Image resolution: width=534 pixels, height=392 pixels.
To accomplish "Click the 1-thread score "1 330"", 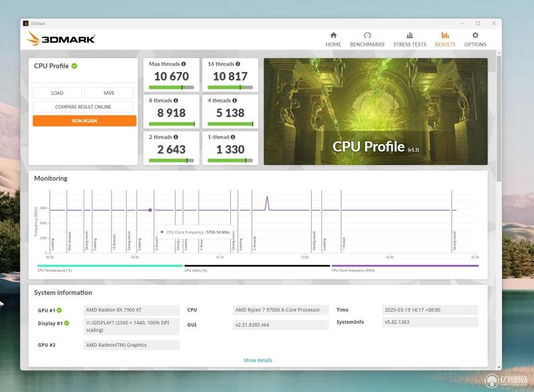I will [230, 149].
